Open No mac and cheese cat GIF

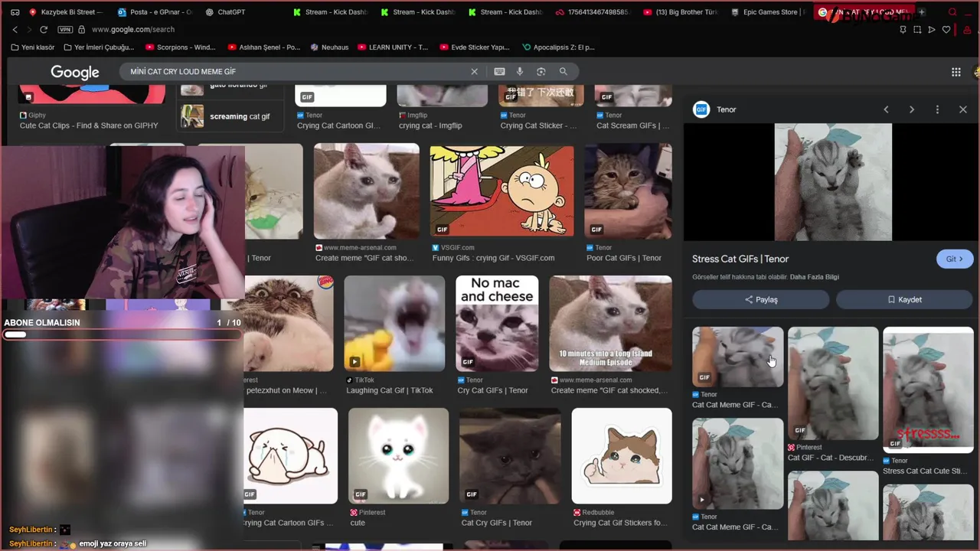pos(497,323)
